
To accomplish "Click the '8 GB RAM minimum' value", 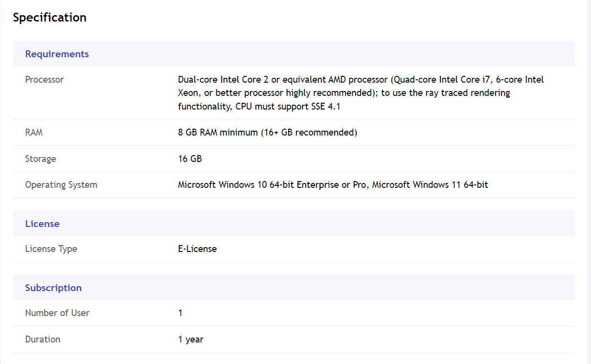I will coord(218,133).
